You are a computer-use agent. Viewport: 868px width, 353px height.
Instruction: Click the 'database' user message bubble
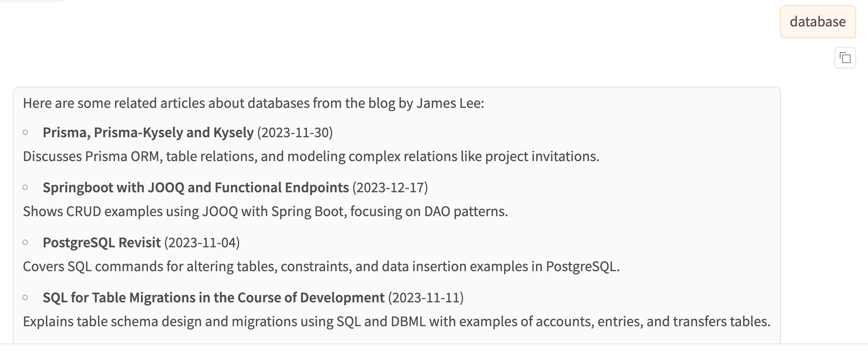pyautogui.click(x=817, y=22)
